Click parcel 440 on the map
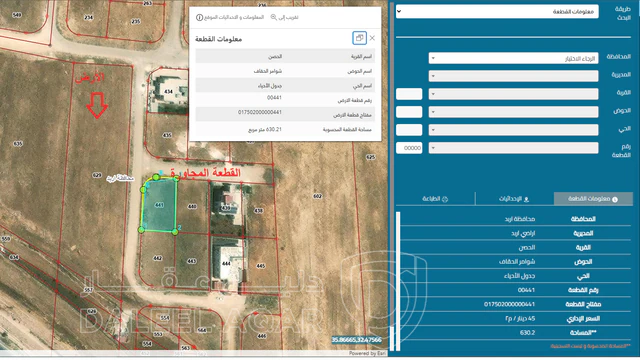The height and width of the screenshot is (360, 640). 192,207
